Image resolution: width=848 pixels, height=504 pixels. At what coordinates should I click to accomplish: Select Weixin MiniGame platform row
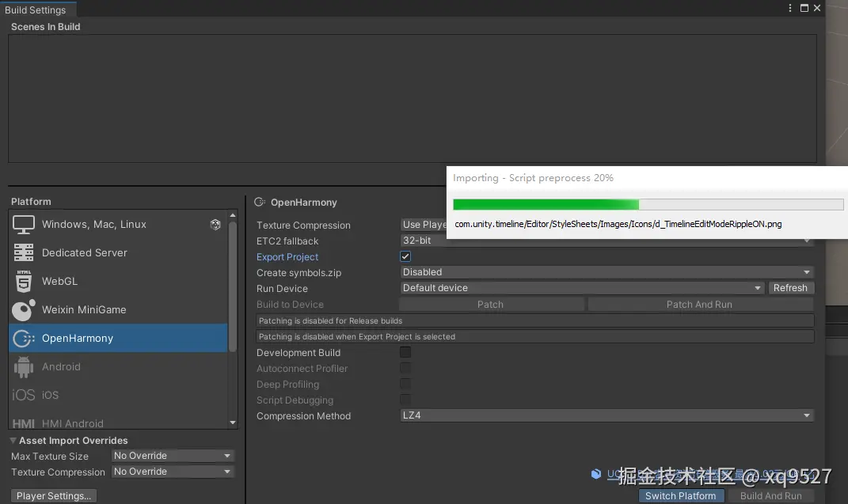tap(119, 310)
